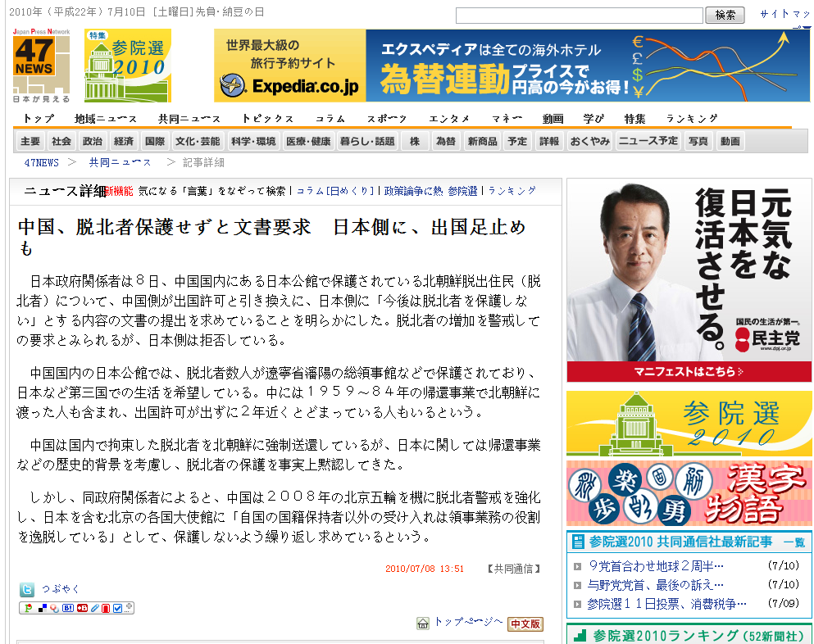Click the Twitter bird icon
Screen dimensions: 814x644
27,589
